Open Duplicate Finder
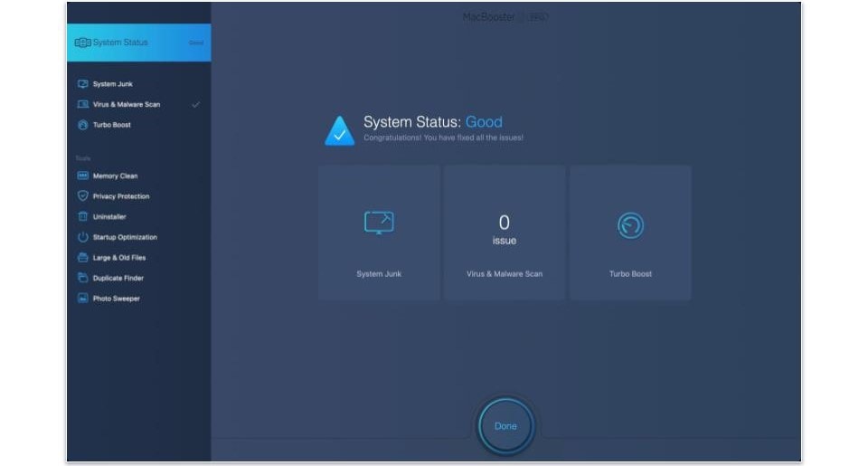Screen dimensions: 868x466 pyautogui.click(x=118, y=278)
